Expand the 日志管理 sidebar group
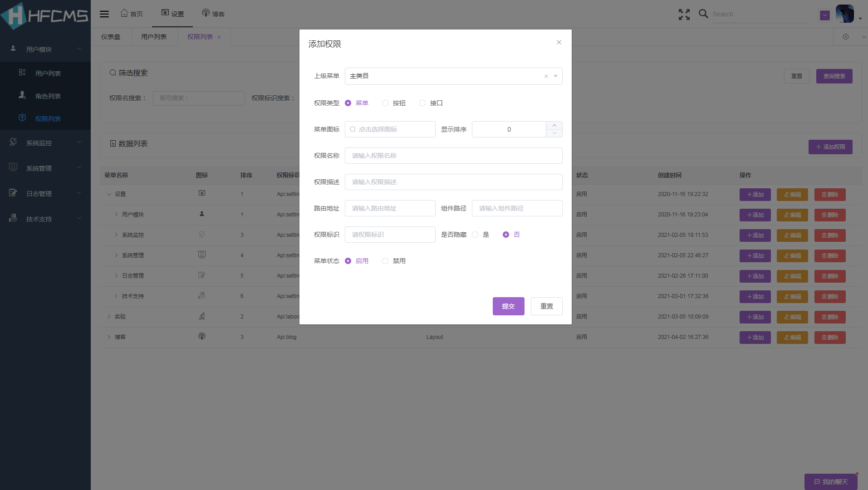Image resolution: width=868 pixels, height=490 pixels. tap(45, 193)
